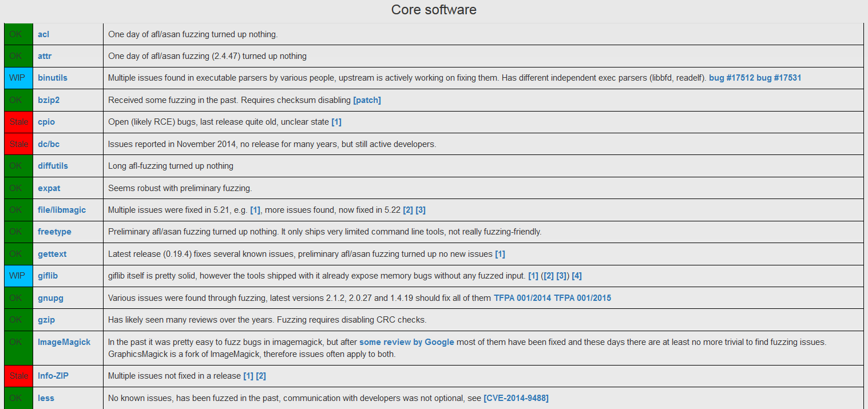Open reference [1] in the gettext row
Viewport: 868px width, 409px height.
[500, 254]
